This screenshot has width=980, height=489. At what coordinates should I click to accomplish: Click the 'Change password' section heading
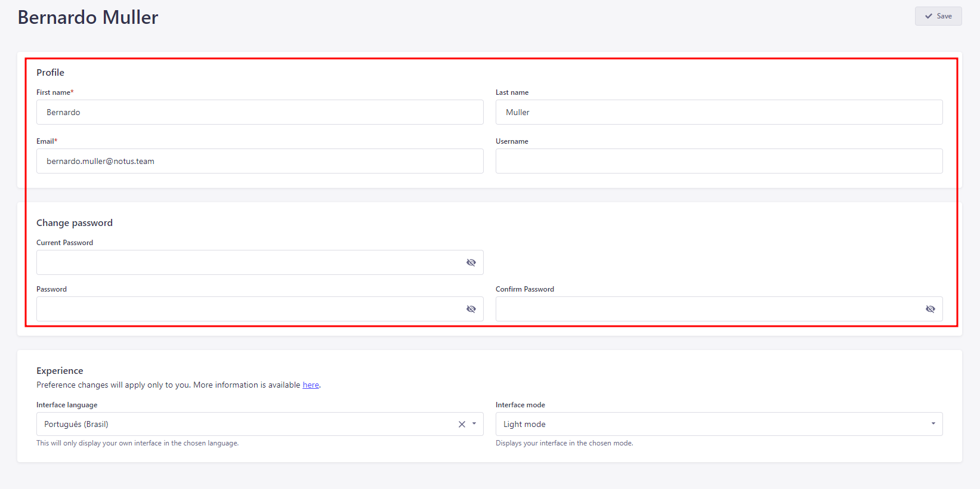pyautogui.click(x=75, y=223)
